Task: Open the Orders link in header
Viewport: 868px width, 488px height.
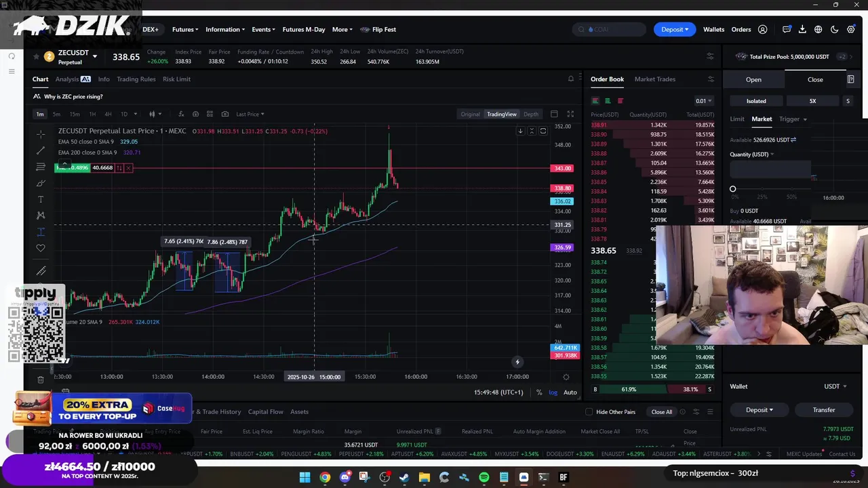Action: 741,29
